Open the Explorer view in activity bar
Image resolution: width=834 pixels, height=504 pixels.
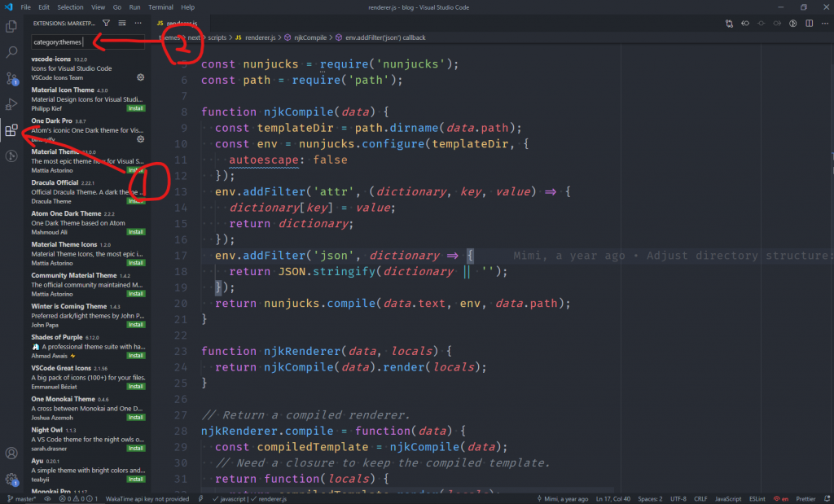11,26
